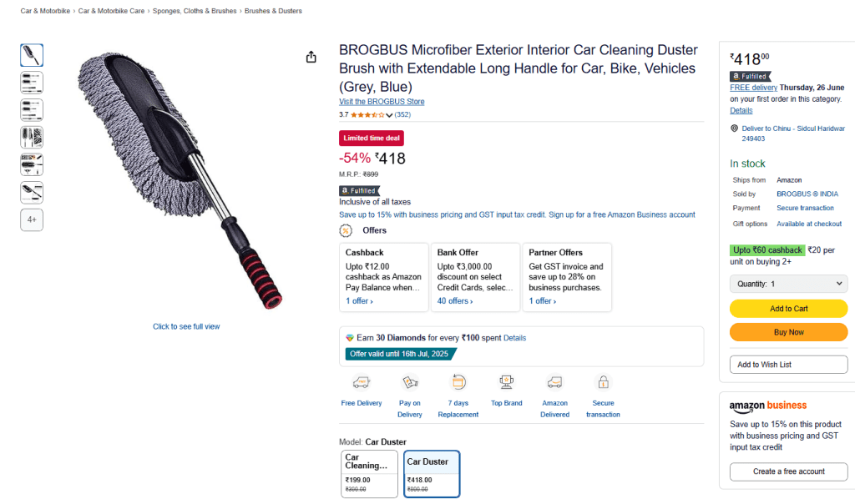The image size is (855, 504).
Task: Visit the BROGBUS Store link
Action: (x=382, y=102)
